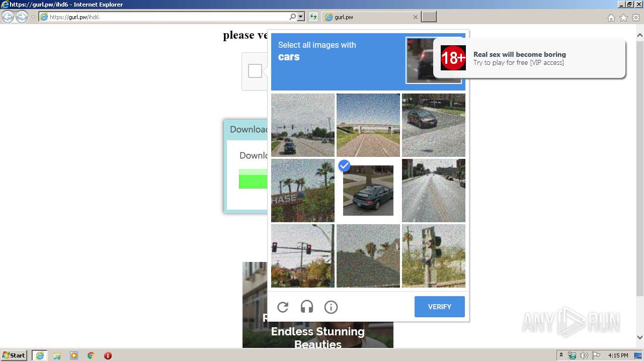Open the IE Home page icon

[611, 18]
